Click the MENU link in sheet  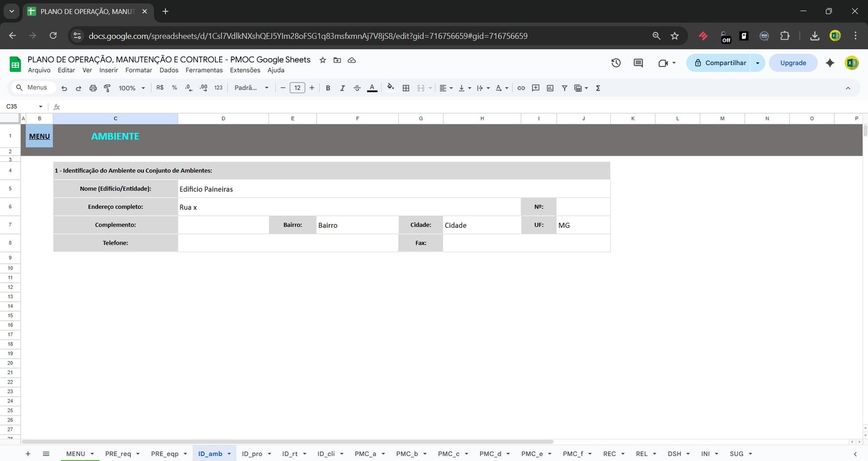coord(40,136)
